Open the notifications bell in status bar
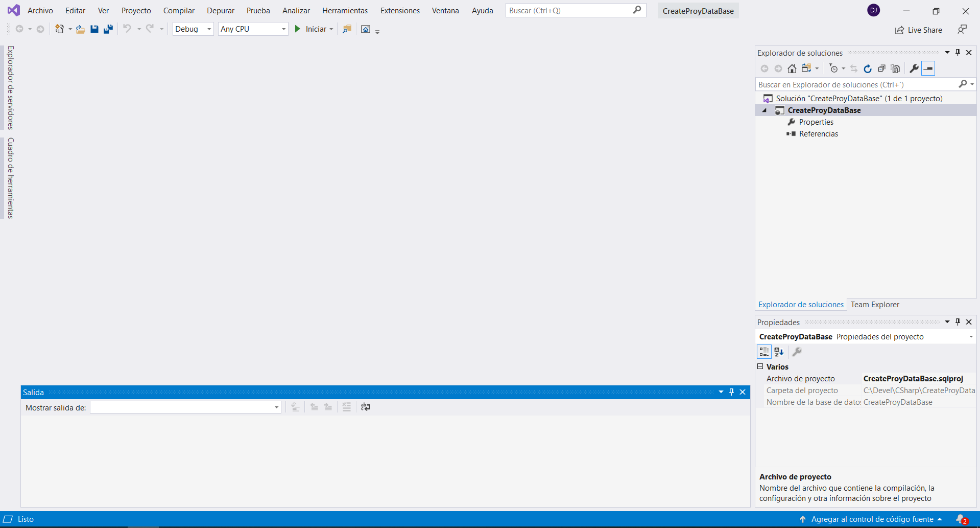This screenshot has width=980, height=528. (x=961, y=519)
